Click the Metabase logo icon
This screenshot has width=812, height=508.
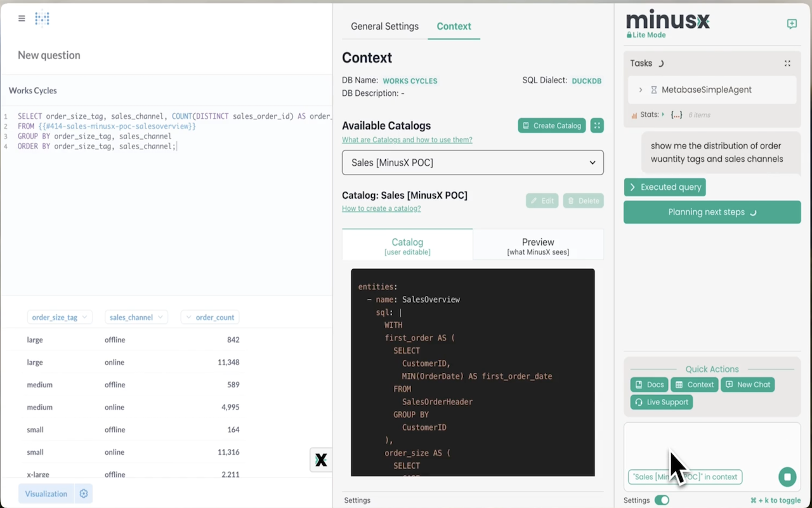click(x=42, y=18)
